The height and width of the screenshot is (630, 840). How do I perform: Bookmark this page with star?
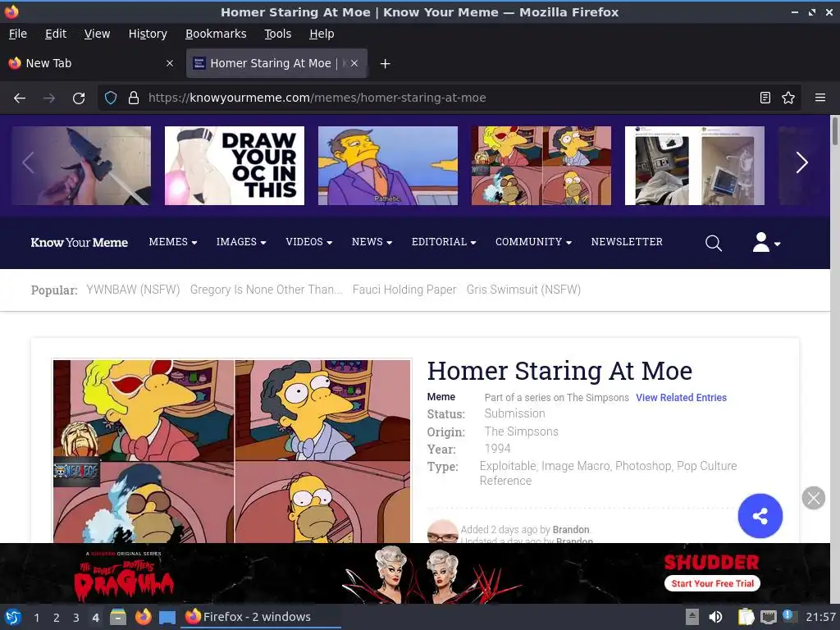[x=788, y=98]
